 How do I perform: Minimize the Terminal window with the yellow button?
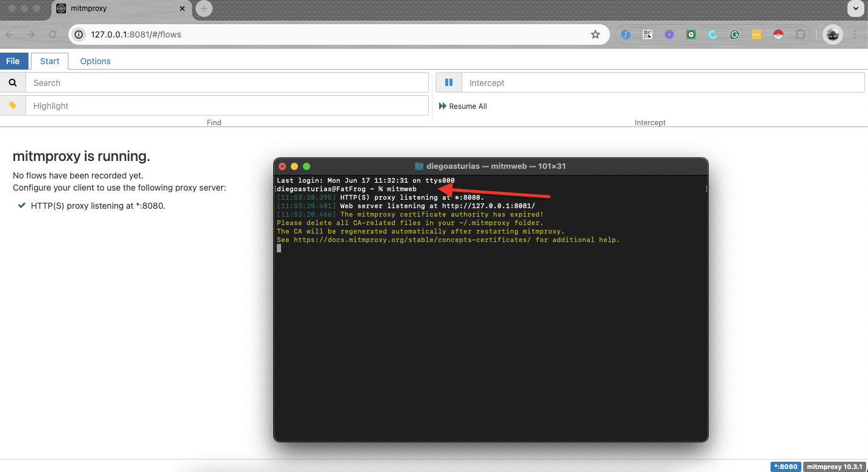(x=294, y=166)
